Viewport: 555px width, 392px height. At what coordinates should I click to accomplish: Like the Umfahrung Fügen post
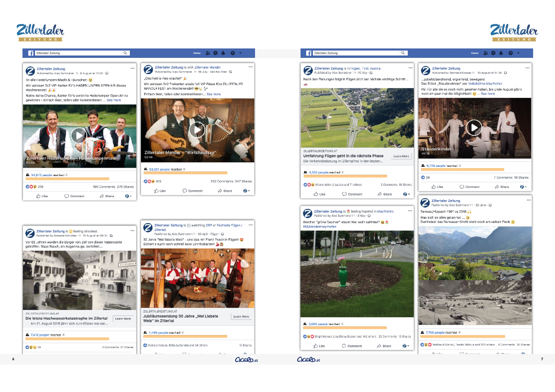point(319,194)
